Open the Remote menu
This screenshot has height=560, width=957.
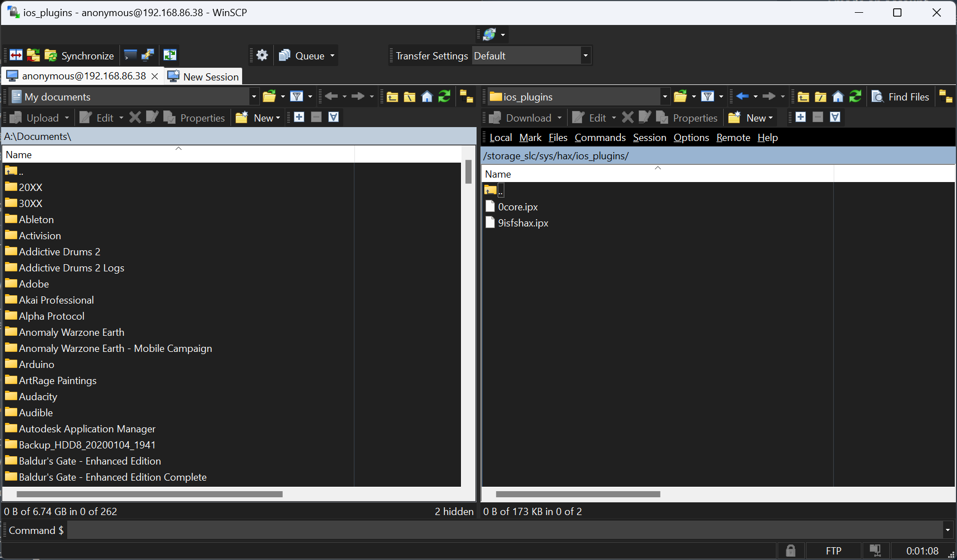pyautogui.click(x=733, y=138)
